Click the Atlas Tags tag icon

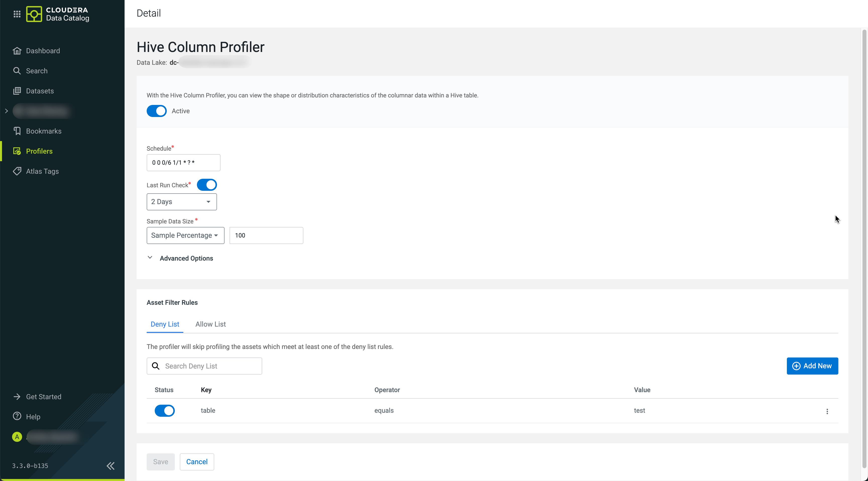[17, 171]
